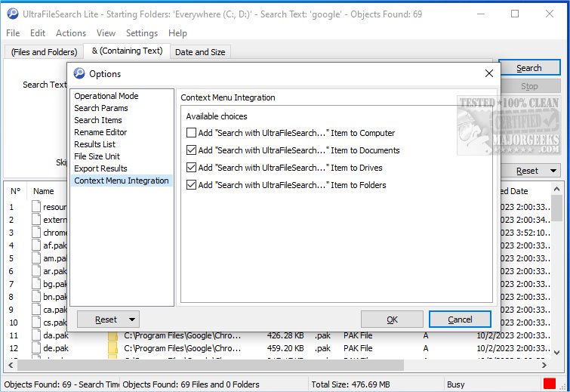Toggle the Item to Drives checkbox

pyautogui.click(x=191, y=167)
